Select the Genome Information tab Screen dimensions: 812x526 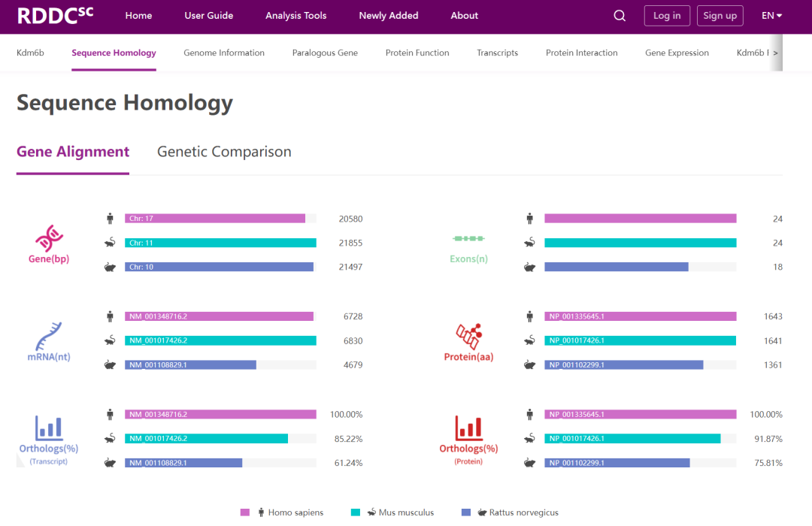224,53
